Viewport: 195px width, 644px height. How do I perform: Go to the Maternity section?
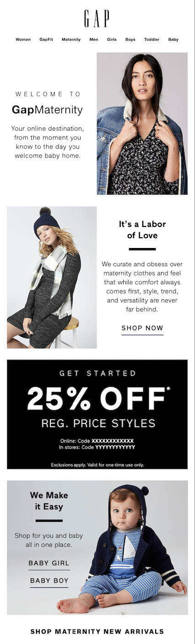71,40
